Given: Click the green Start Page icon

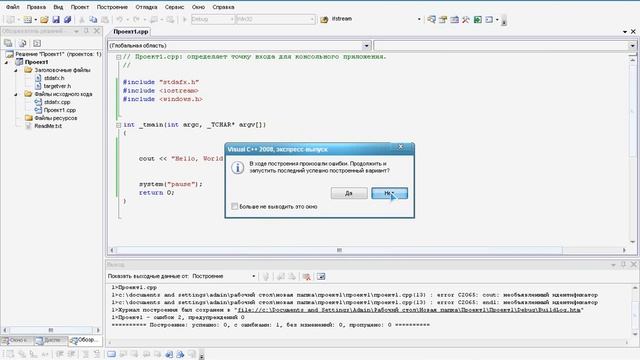Looking at the screenshot, I should point(478,19).
